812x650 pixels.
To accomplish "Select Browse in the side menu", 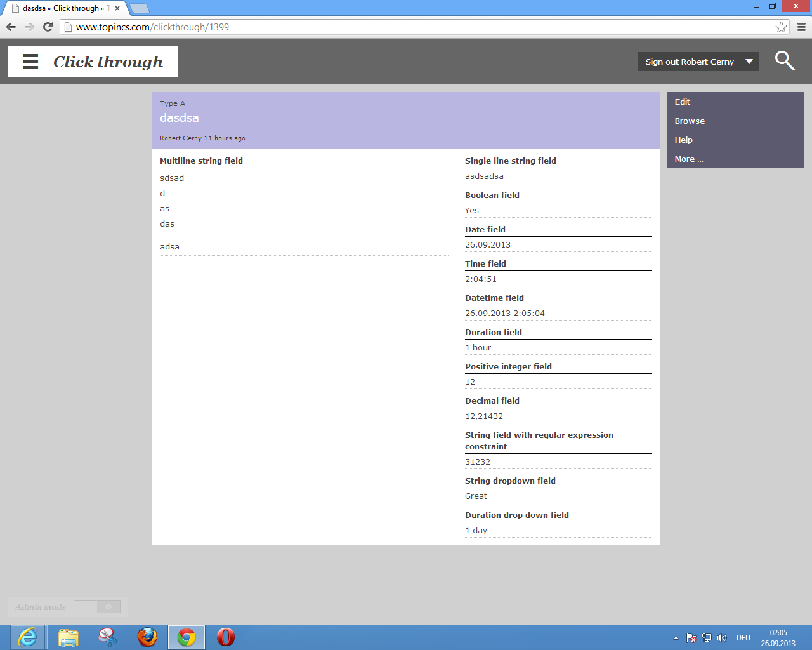I will [690, 121].
